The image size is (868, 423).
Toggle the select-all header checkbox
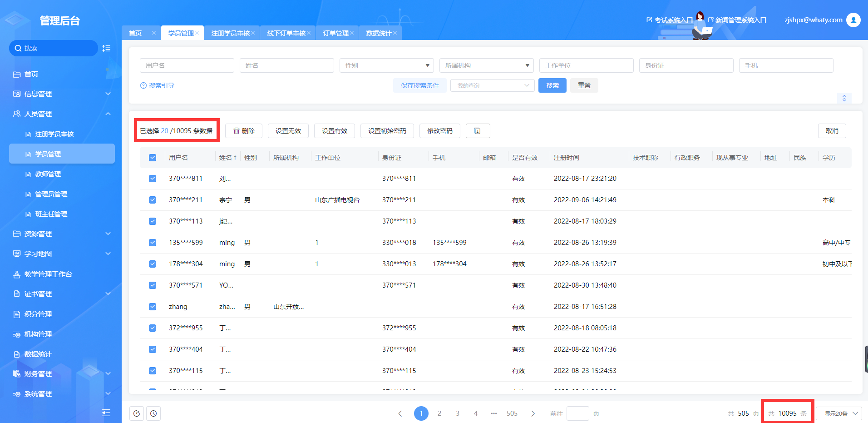pos(153,158)
